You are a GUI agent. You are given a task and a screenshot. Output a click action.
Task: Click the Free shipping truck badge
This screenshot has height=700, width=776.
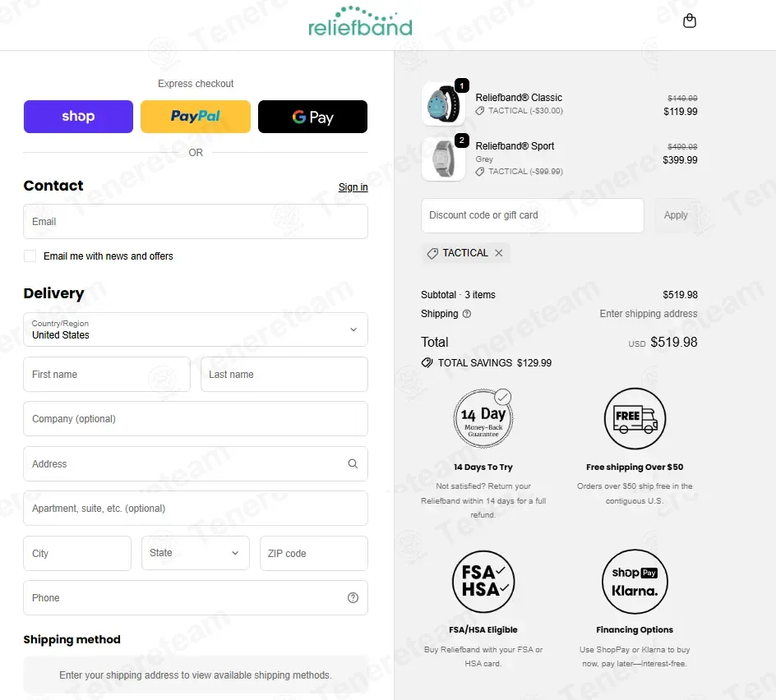(x=635, y=418)
